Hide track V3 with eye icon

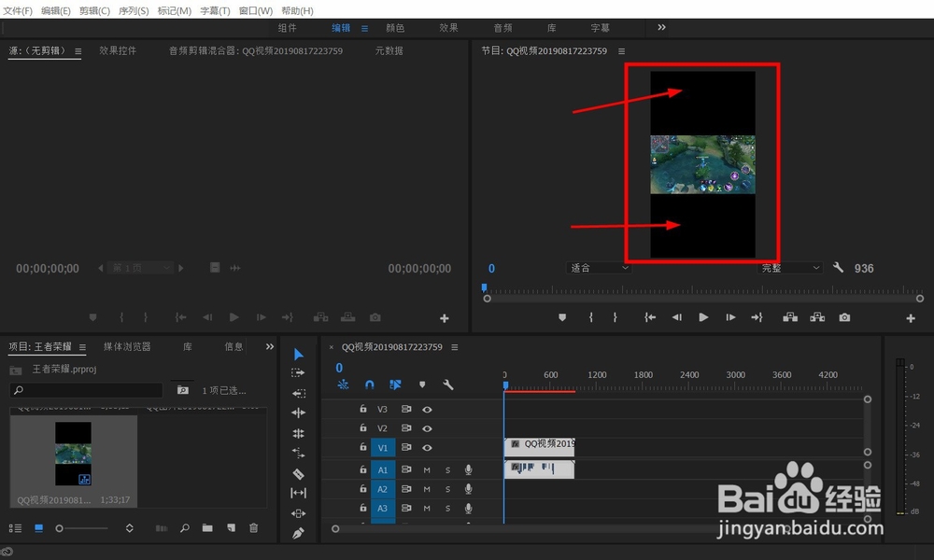click(x=427, y=410)
